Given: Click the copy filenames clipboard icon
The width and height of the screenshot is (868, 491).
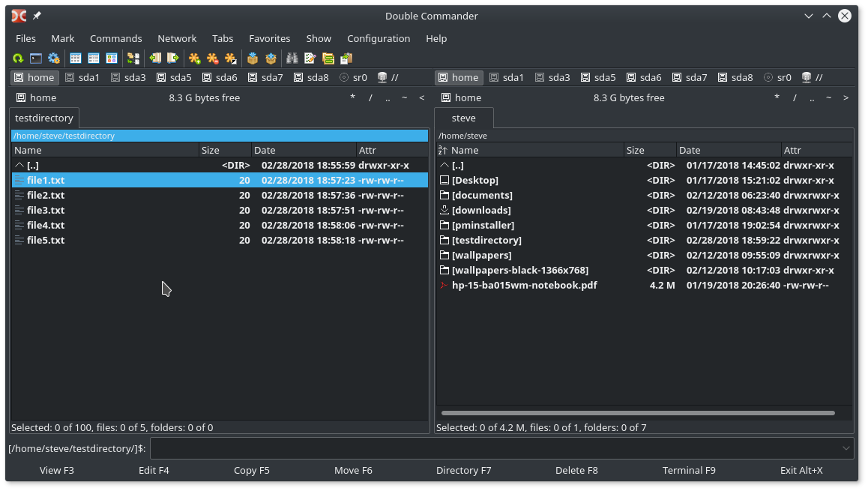Looking at the screenshot, I should [346, 58].
